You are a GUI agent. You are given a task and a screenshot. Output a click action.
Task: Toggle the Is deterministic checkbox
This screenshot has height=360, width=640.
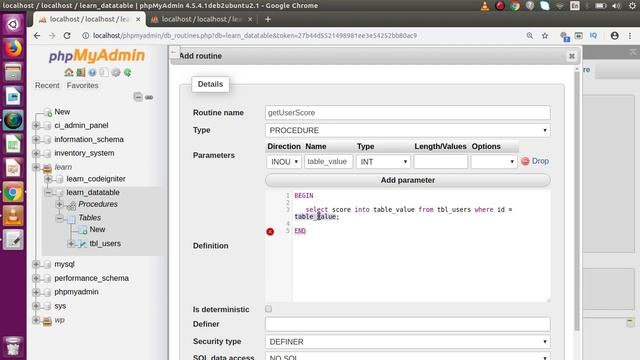point(268,309)
